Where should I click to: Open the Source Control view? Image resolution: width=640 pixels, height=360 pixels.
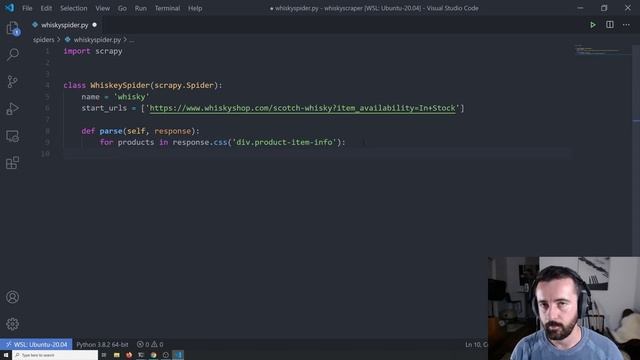click(13, 81)
